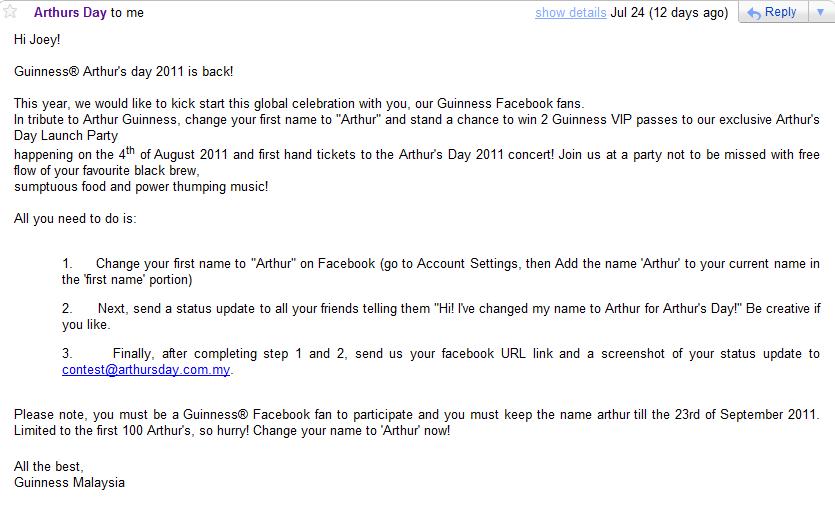Click the curved reply arrow icon
The width and height of the screenshot is (835, 520).
pyautogui.click(x=753, y=13)
